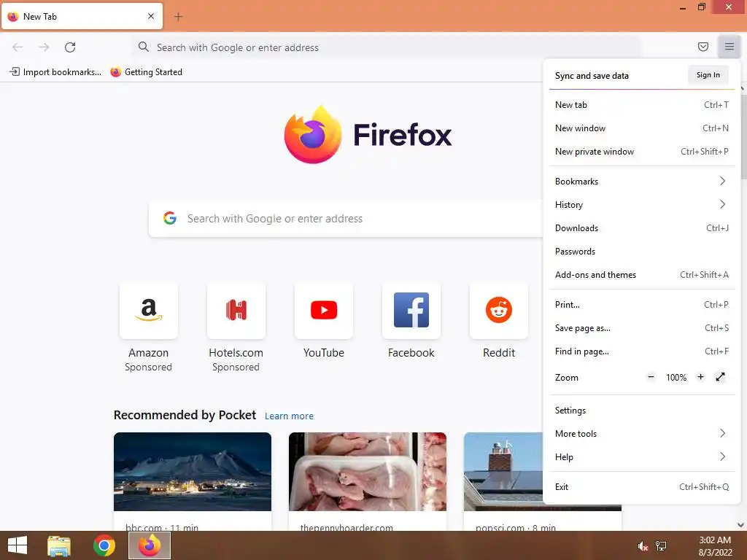Click the Google search box on page

pyautogui.click(x=346, y=219)
